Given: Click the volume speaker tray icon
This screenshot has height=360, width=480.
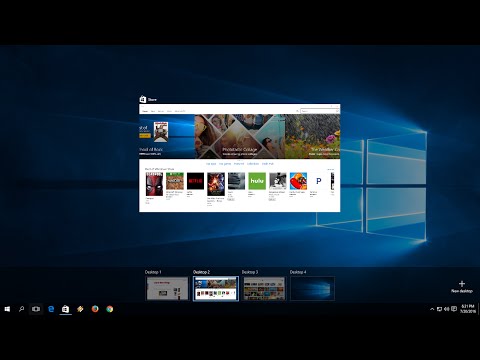Looking at the screenshot, I should (x=446, y=309).
